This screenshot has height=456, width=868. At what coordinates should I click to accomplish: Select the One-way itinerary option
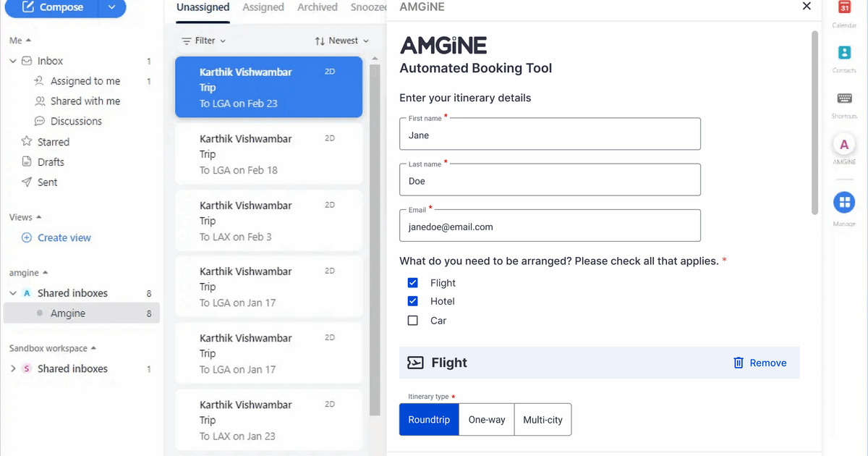point(486,419)
